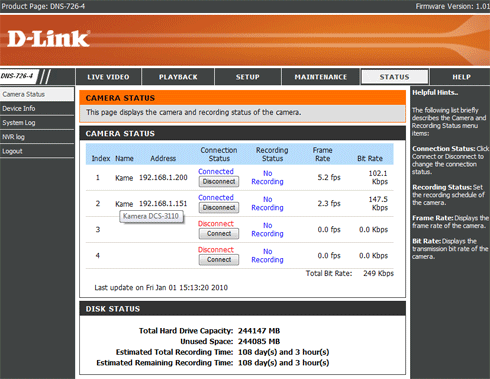Click the Kamera DCS-3110 tooltip
This screenshot has width=490, height=379.
pos(151,216)
